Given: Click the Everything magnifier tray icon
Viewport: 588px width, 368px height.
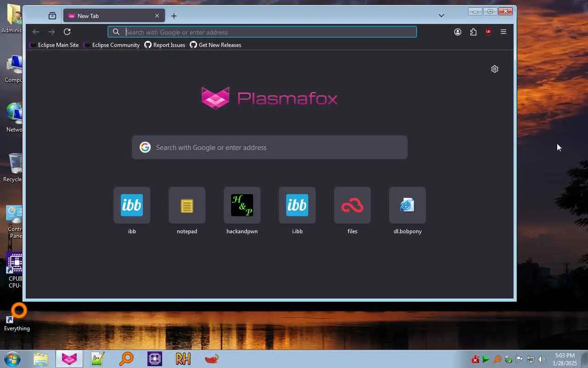Looking at the screenshot, I should point(498,359).
